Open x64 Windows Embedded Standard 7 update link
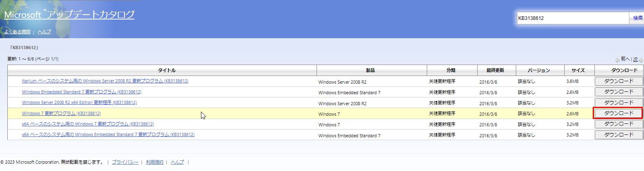 pyautogui.click(x=108, y=135)
